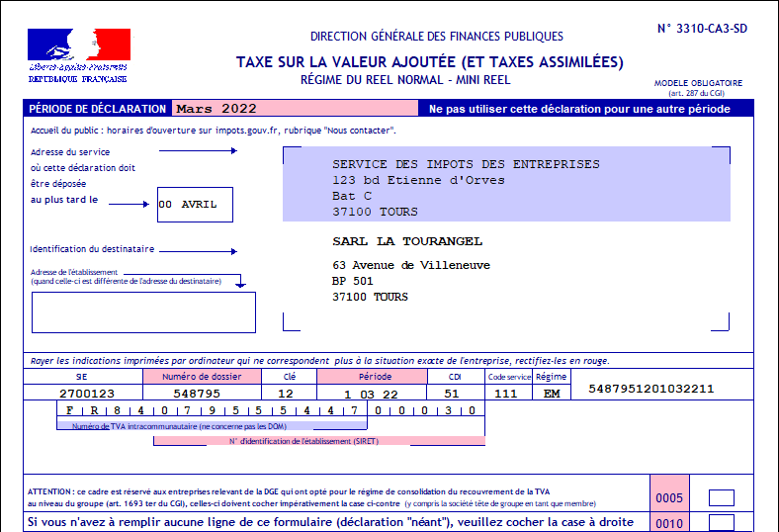Check the "néant" declaration box 0010

coord(722,522)
